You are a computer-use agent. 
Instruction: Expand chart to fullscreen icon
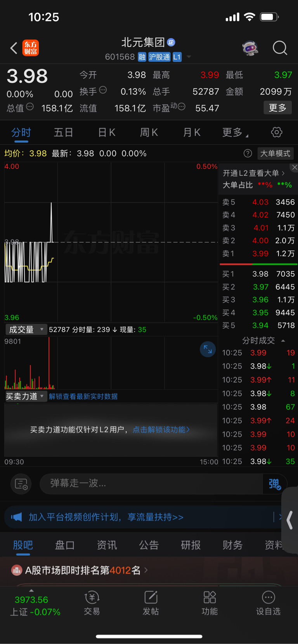click(208, 350)
